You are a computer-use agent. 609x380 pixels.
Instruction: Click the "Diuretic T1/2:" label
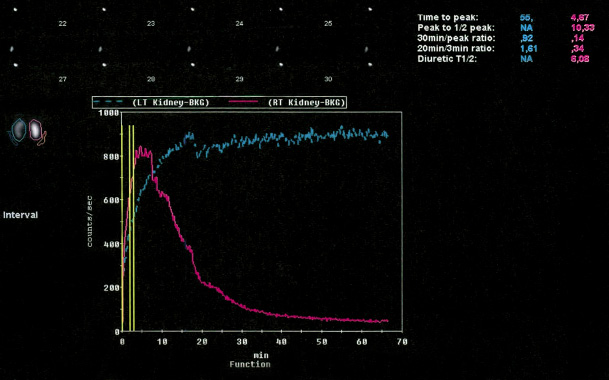447,59
